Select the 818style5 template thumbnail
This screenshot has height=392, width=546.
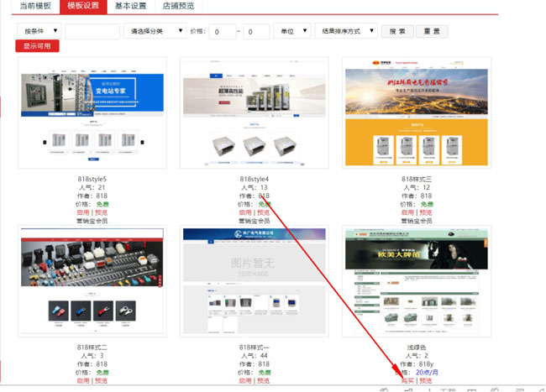[92, 112]
